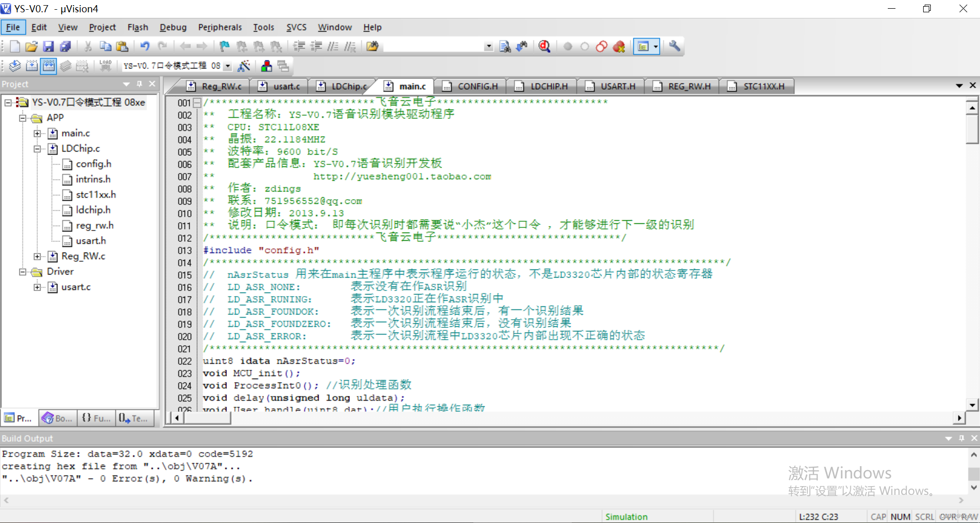This screenshot has width=980, height=523.
Task: Click the Manage Components colored blocks icon
Action: tap(266, 66)
